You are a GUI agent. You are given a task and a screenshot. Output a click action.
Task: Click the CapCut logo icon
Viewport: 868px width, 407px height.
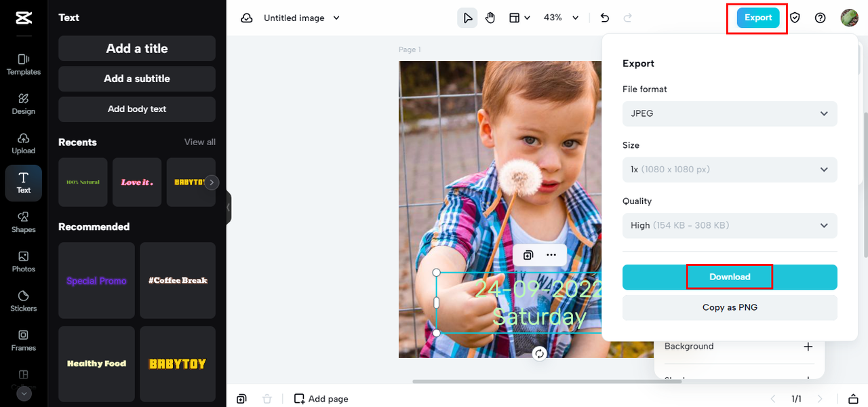point(24,18)
